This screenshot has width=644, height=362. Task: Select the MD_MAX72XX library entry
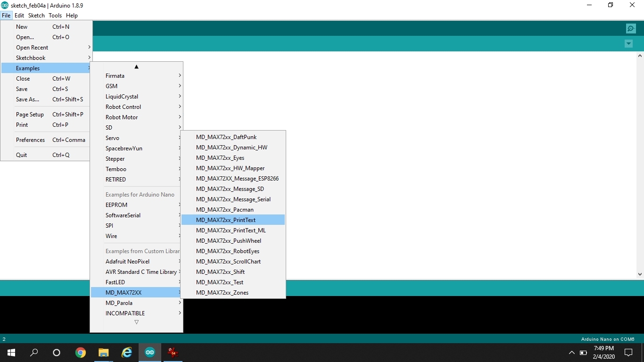(136, 293)
